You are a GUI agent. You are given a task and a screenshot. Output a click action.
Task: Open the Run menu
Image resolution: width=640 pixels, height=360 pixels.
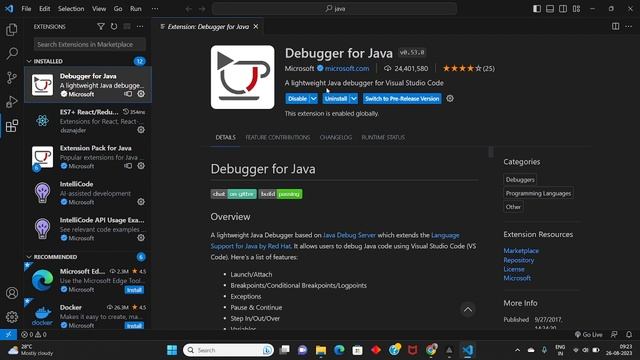[136, 9]
